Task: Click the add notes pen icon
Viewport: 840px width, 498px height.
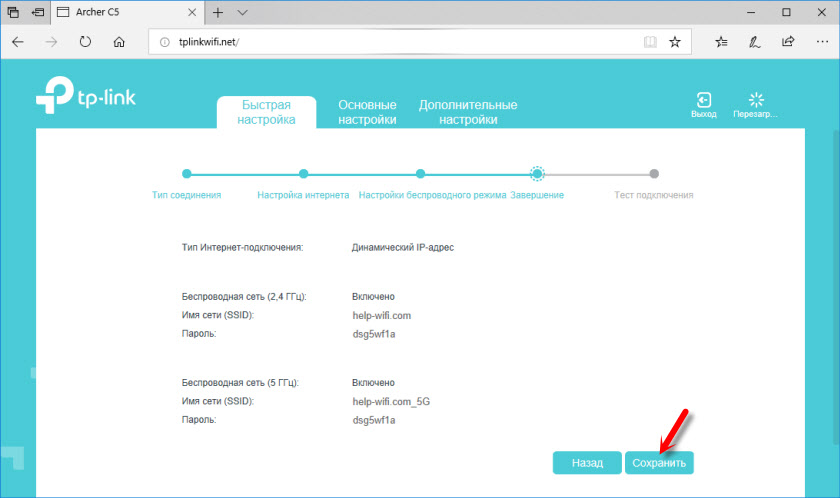Action: point(755,42)
